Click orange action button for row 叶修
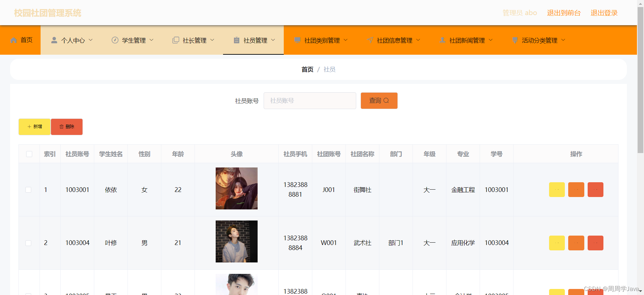This screenshot has width=644, height=295. coord(576,243)
